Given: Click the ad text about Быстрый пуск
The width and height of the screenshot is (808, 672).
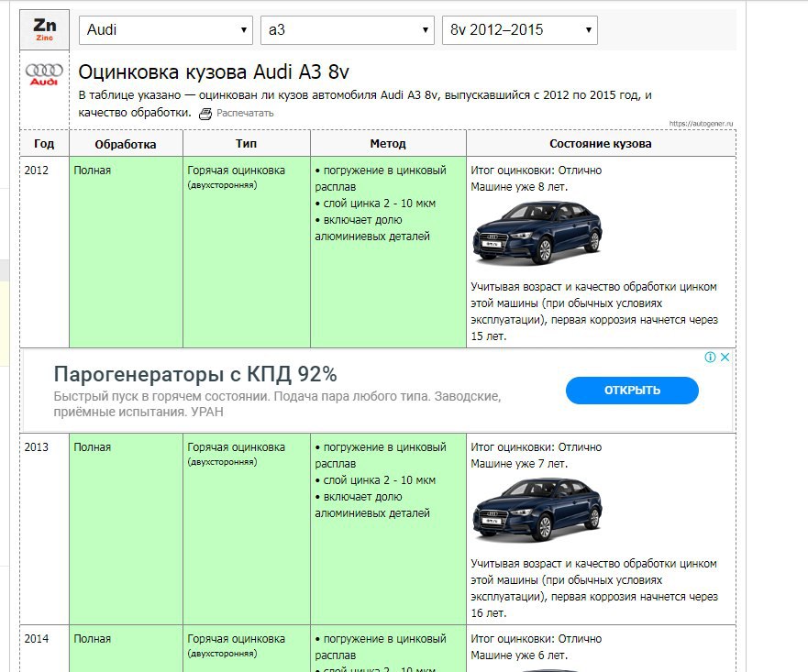Looking at the screenshot, I should (x=277, y=404).
